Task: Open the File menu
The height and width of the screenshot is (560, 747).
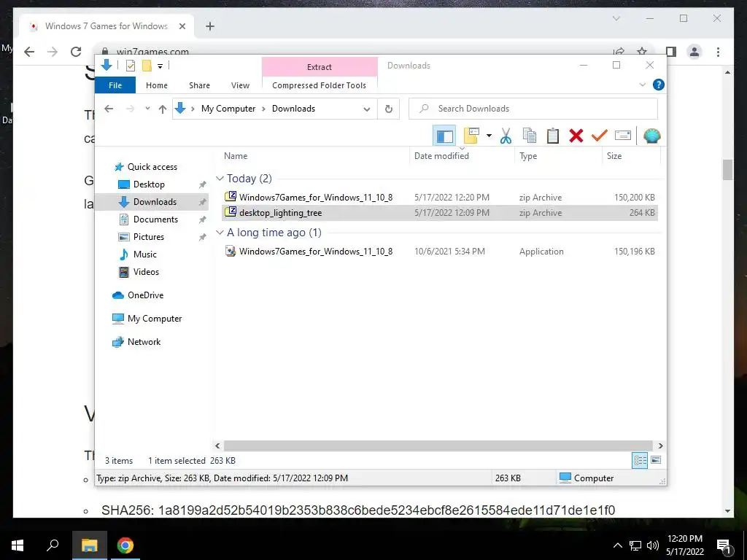Action: (x=115, y=85)
